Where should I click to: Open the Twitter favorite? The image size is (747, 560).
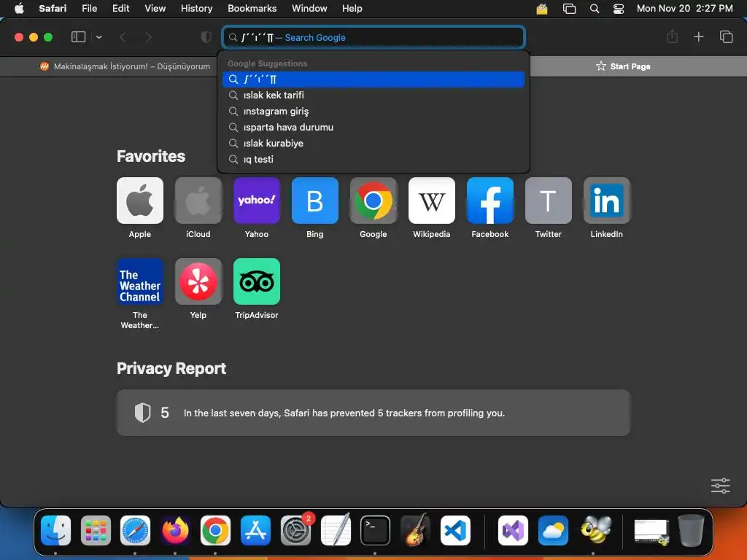coord(549,201)
